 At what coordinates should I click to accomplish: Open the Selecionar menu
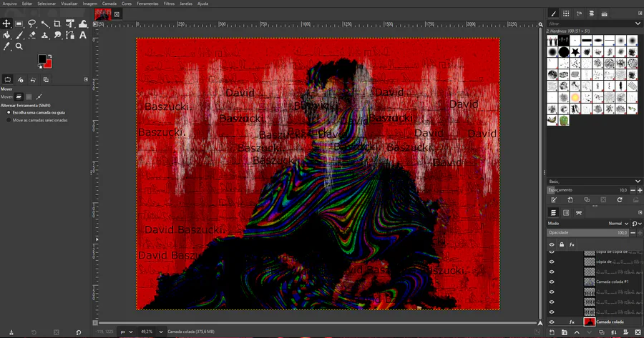[x=47, y=4]
